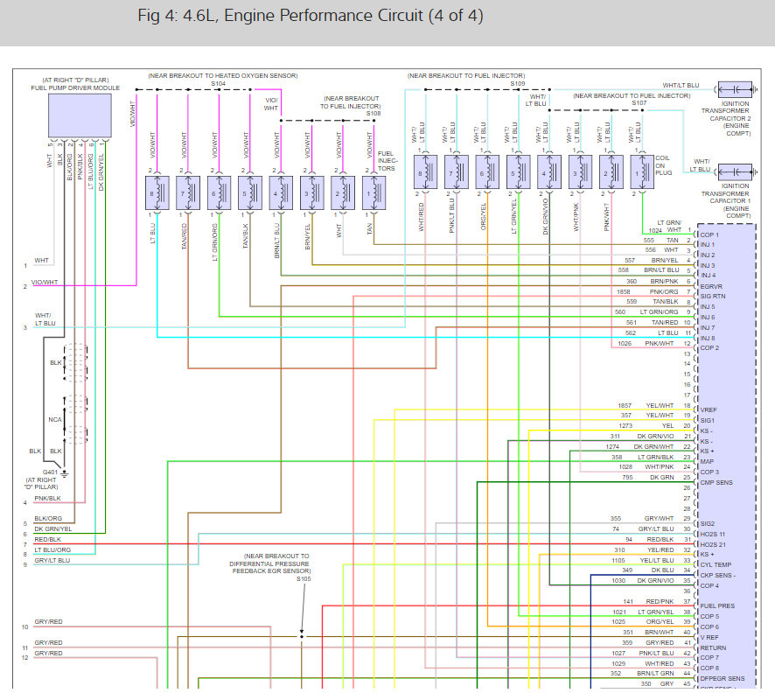Click fuel injector 2 coil symbol
The width and height of the screenshot is (775, 700).
[343, 193]
